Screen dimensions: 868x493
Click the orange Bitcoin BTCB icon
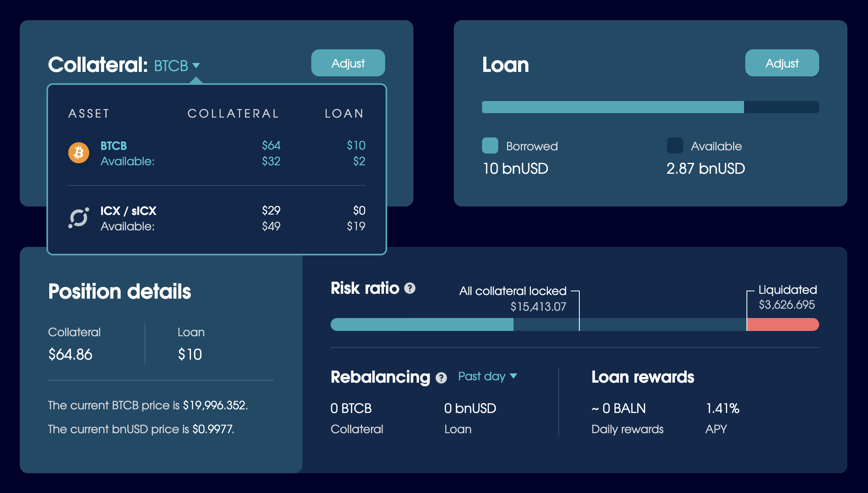pos(79,153)
